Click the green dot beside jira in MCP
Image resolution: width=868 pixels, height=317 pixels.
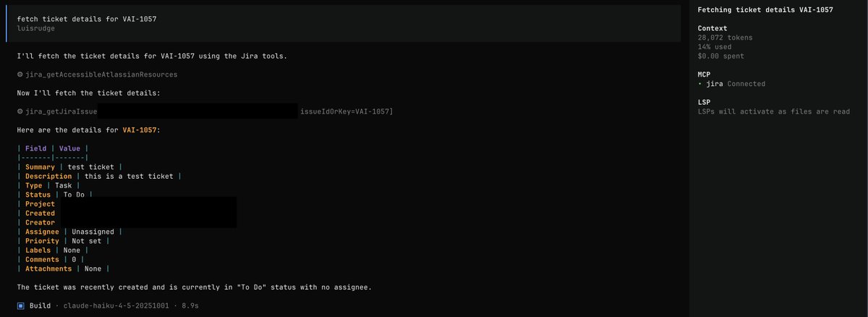700,84
